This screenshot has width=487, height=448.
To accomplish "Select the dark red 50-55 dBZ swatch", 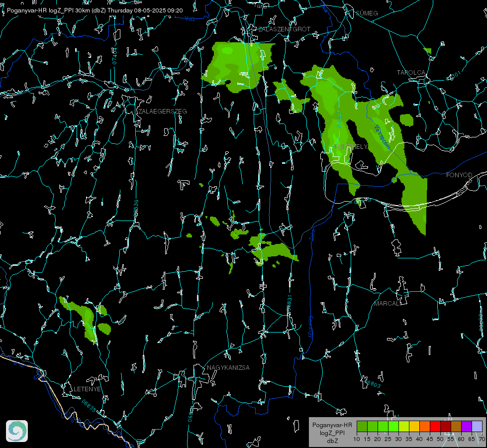I will pos(446,426).
